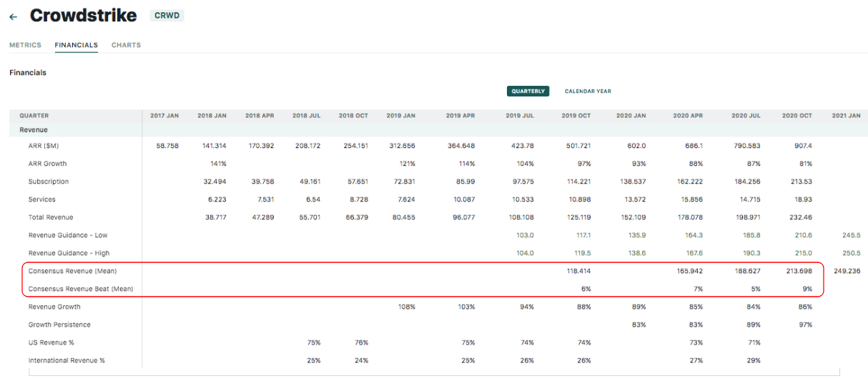
Task: Click the Quarter column header
Action: coord(34,116)
